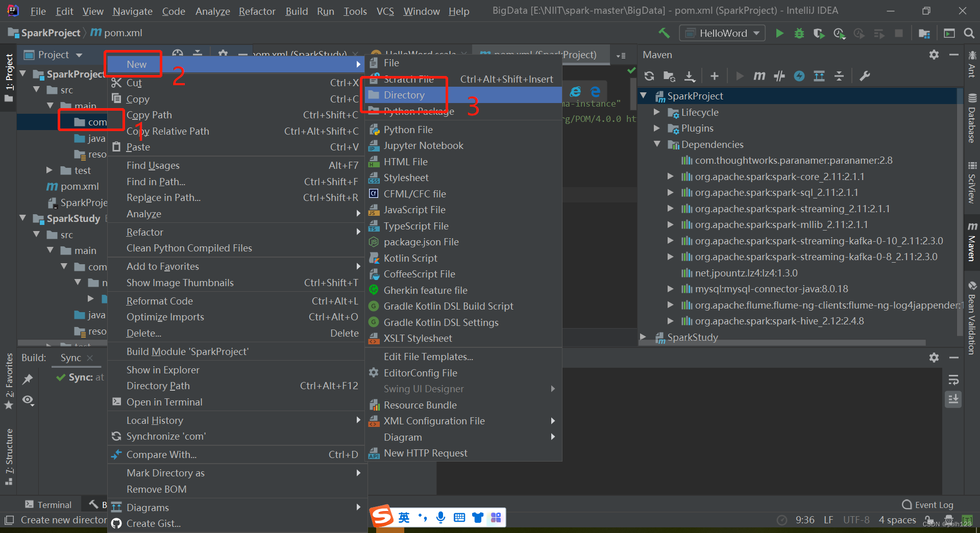Open the Project Structure icon in the top toolbar
The height and width of the screenshot is (533, 980).
tap(924, 33)
